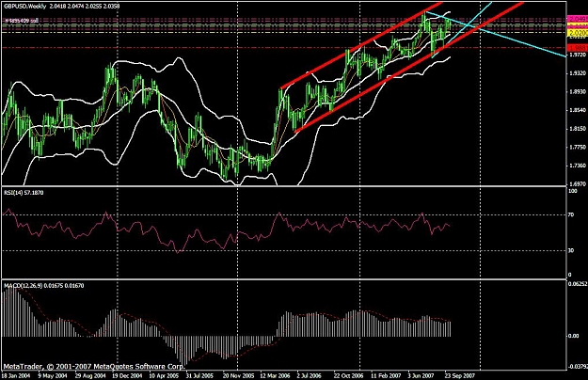The image size is (588, 380).
Task: Click the RSI 30 level label
Action: point(571,250)
